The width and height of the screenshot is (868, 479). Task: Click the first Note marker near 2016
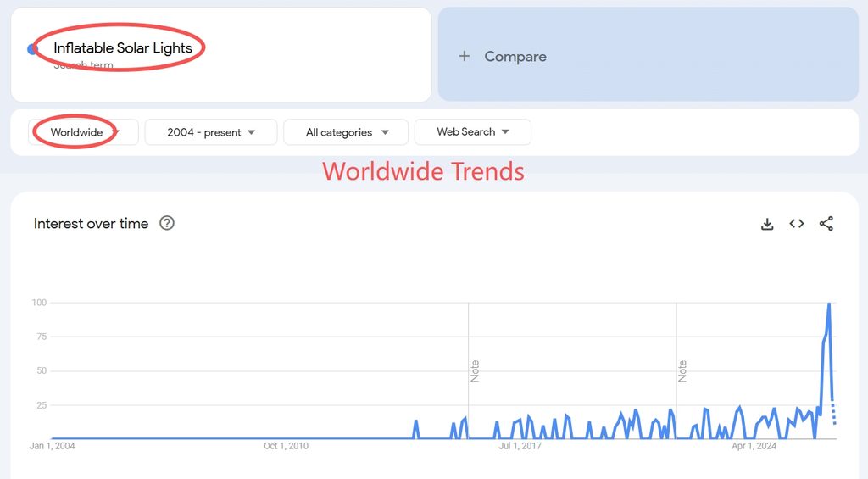[x=475, y=370]
